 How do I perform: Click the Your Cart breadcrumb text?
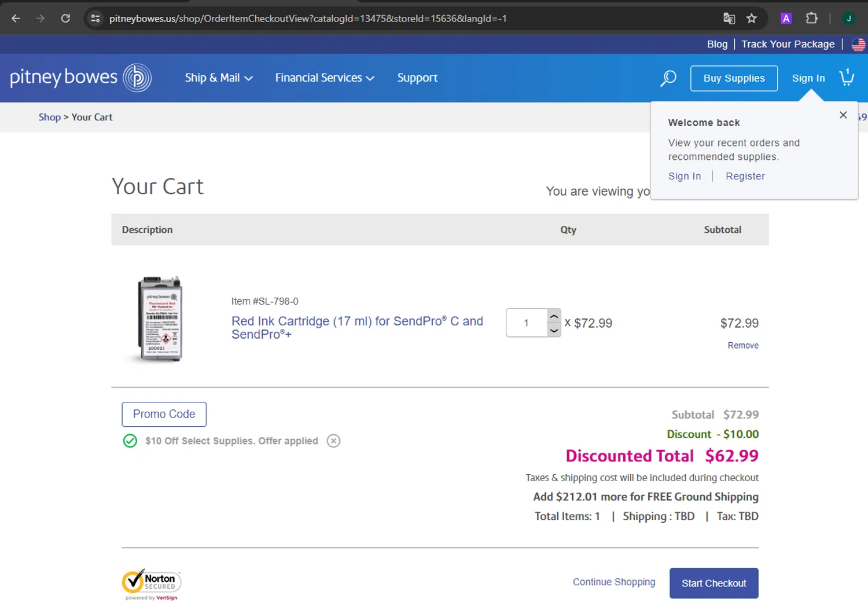[92, 117]
